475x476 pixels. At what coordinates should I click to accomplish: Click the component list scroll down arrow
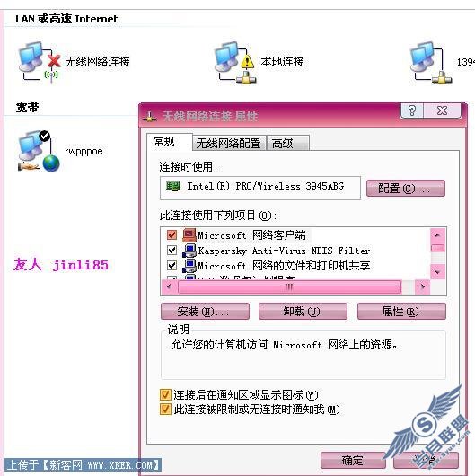tap(437, 272)
